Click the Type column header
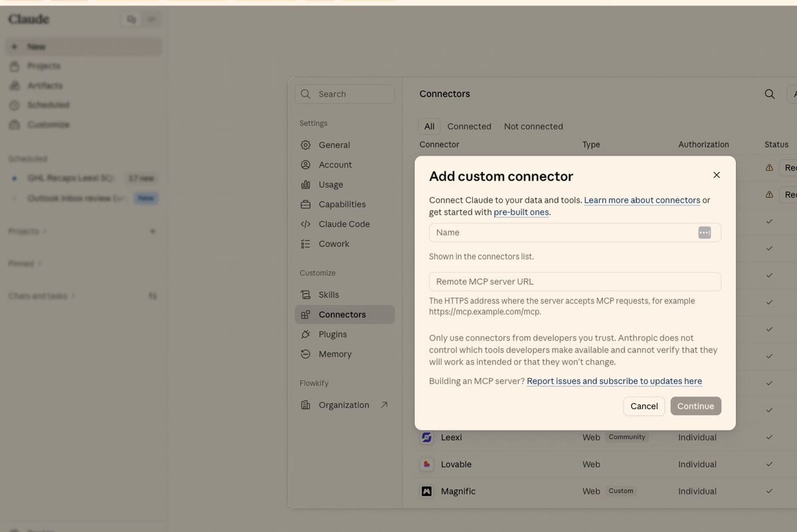 coord(591,144)
